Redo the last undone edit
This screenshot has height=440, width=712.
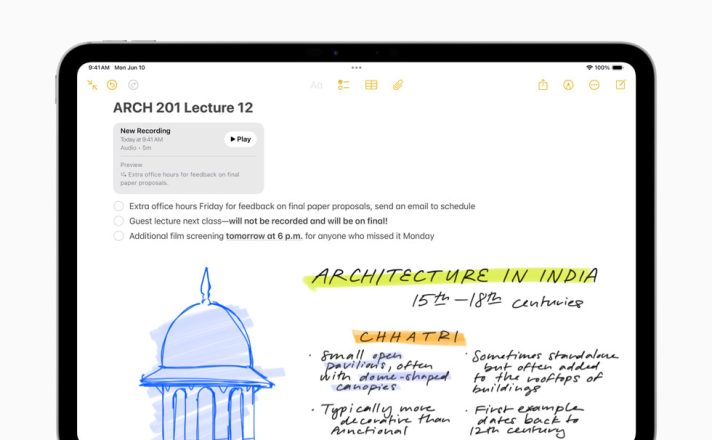(x=133, y=85)
